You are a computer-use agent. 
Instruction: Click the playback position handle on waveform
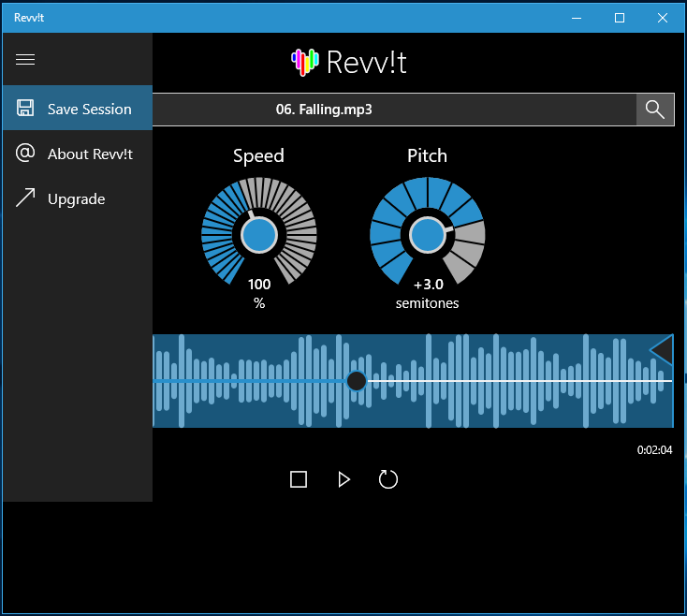click(357, 381)
